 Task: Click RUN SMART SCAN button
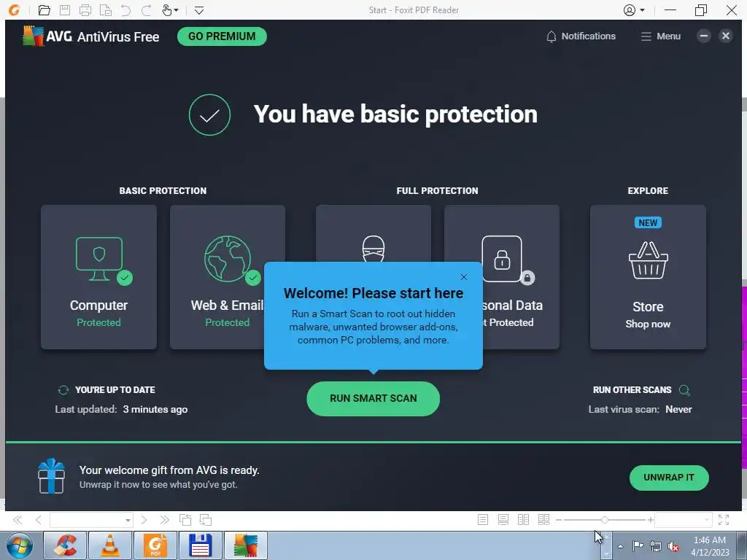coord(373,399)
